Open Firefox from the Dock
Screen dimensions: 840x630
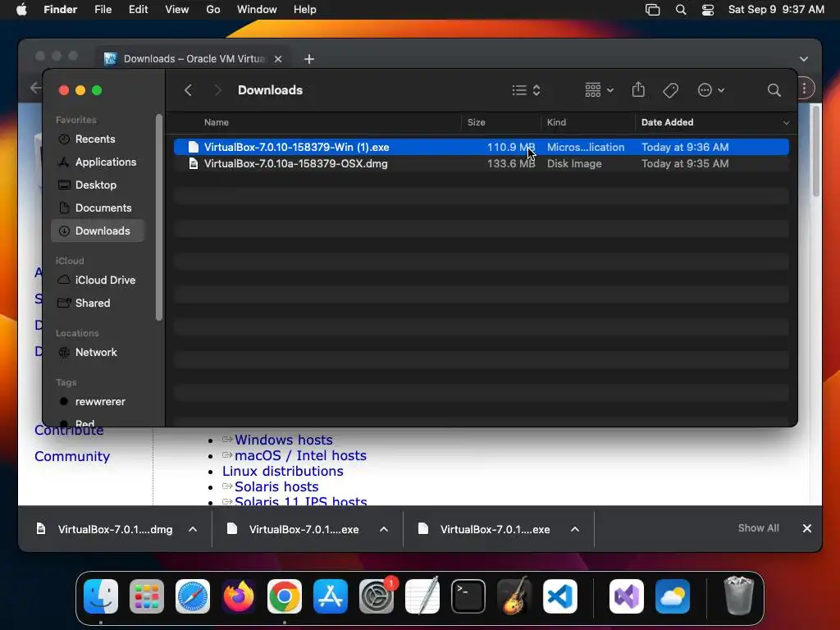239,596
